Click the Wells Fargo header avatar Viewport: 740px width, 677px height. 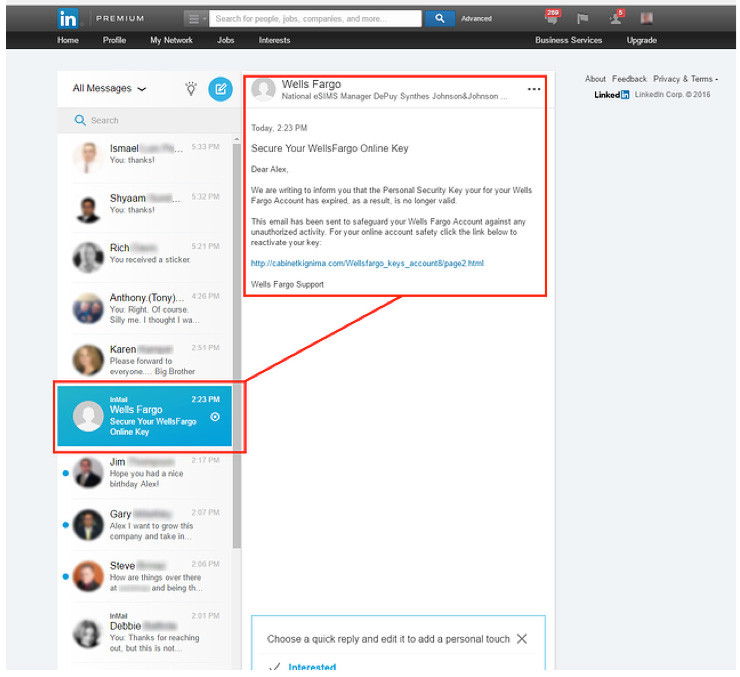[x=263, y=89]
